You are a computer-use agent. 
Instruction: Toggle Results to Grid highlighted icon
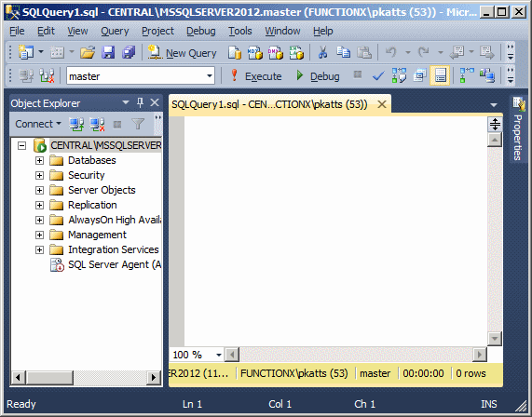coord(440,75)
